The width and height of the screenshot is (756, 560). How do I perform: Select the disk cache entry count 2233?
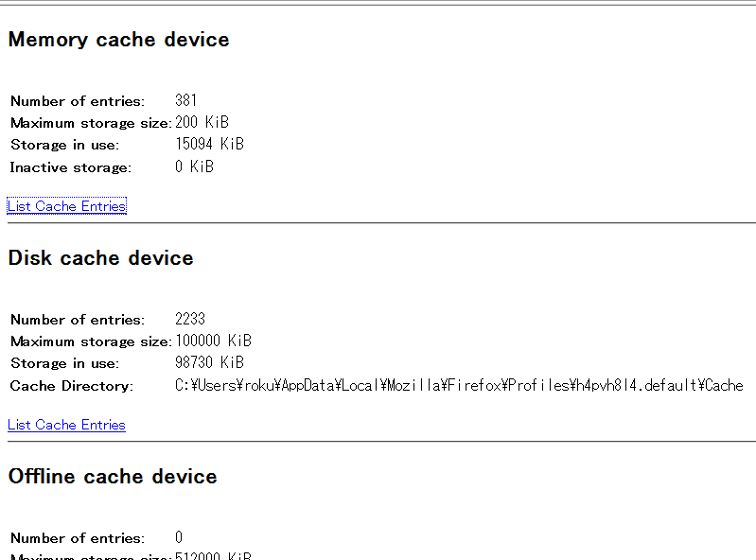tap(190, 319)
